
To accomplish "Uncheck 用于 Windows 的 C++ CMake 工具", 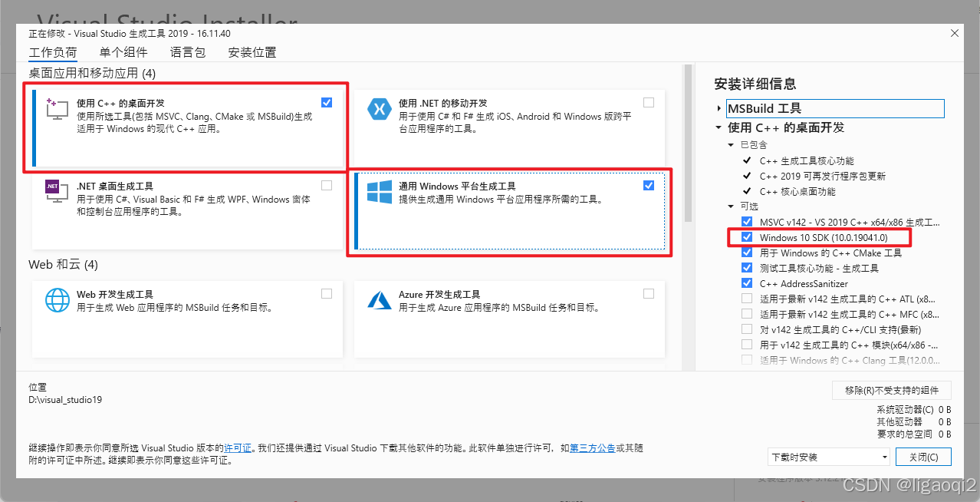I will tap(747, 253).
